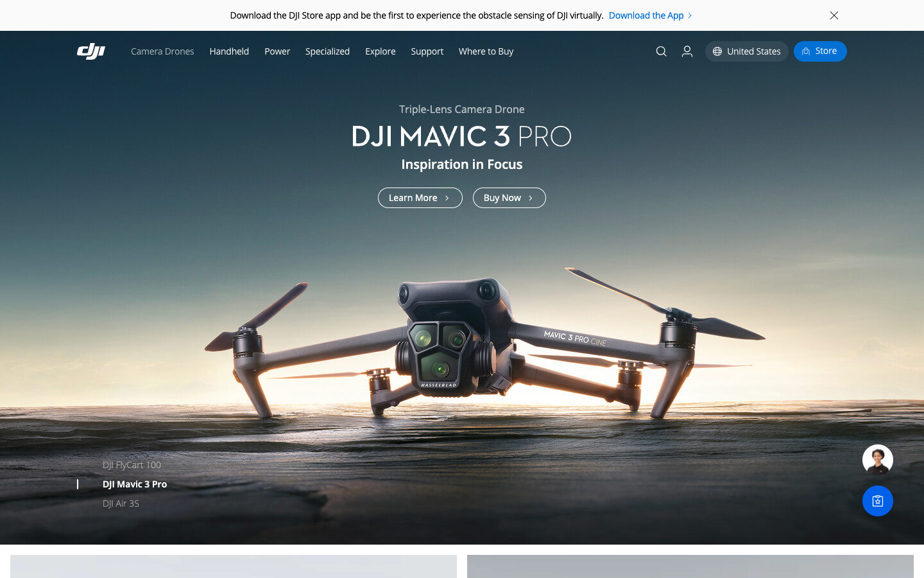
Task: Click the Buy Now button
Action: pyautogui.click(x=509, y=198)
